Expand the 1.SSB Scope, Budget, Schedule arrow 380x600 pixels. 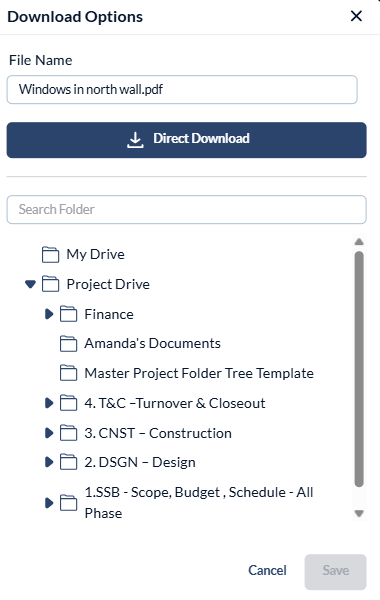[49, 503]
